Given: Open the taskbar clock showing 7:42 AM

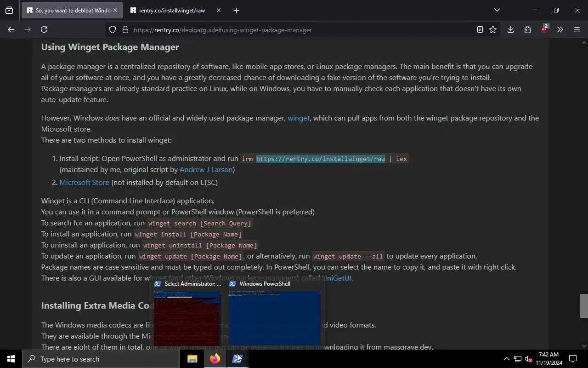Looking at the screenshot, I should 548,359.
